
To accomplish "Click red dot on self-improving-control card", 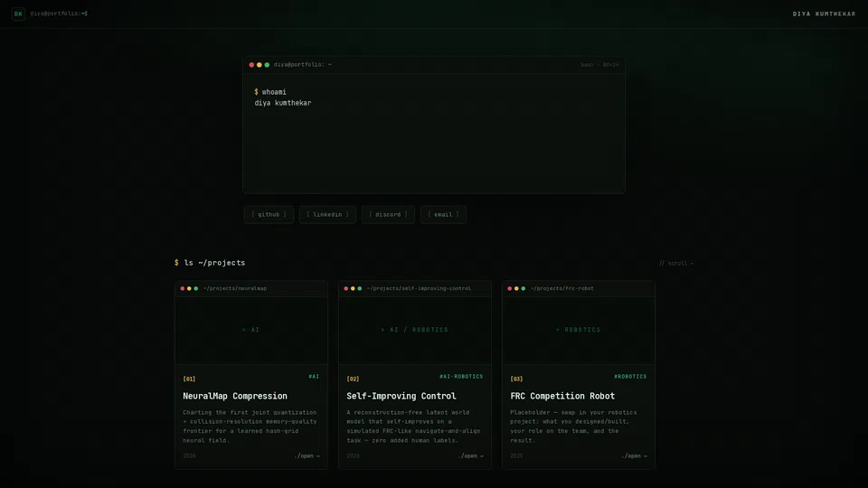I will 346,288.
